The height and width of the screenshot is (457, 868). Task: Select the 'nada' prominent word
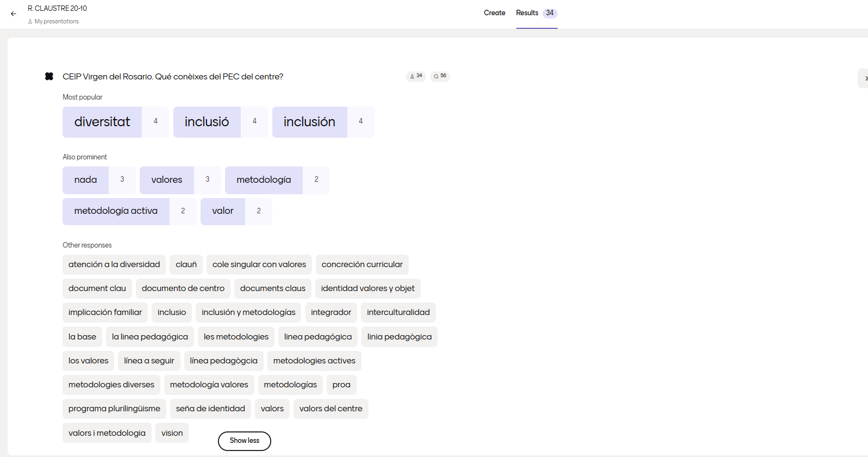pyautogui.click(x=85, y=180)
